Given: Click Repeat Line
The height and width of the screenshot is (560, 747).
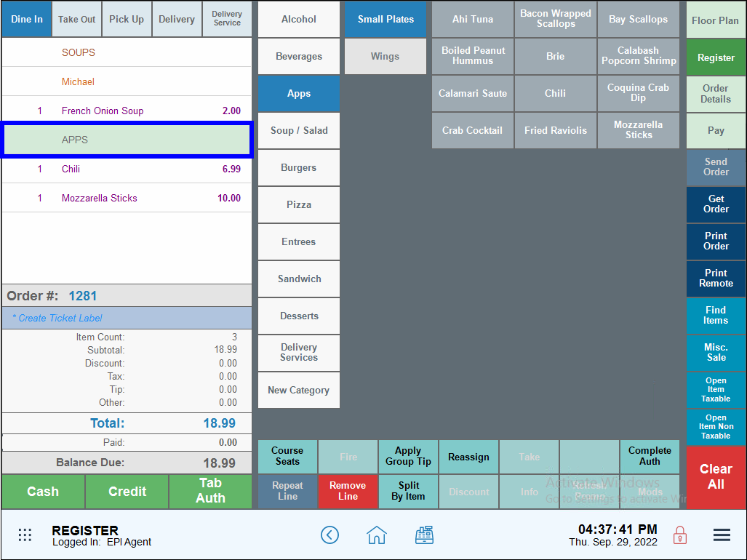Looking at the screenshot, I should click(x=287, y=492).
